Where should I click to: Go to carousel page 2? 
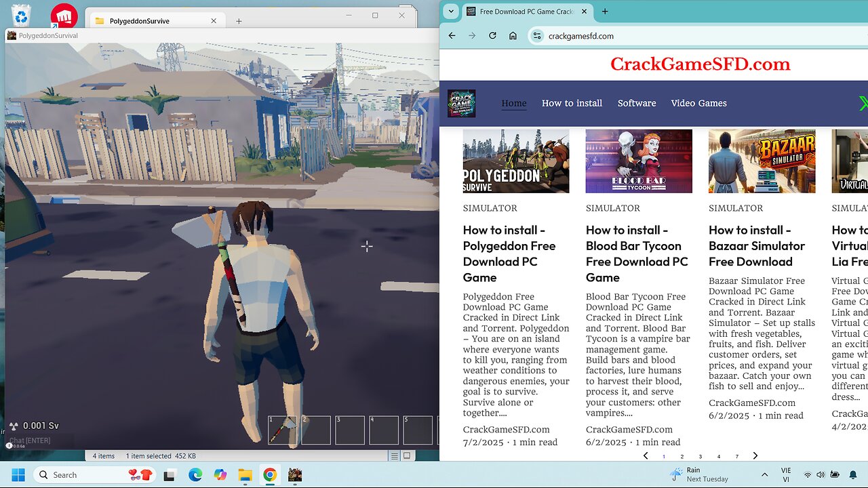682,457
